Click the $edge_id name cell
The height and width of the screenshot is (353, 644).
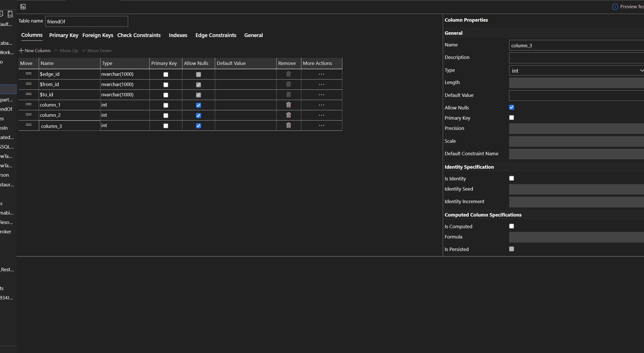(69, 74)
